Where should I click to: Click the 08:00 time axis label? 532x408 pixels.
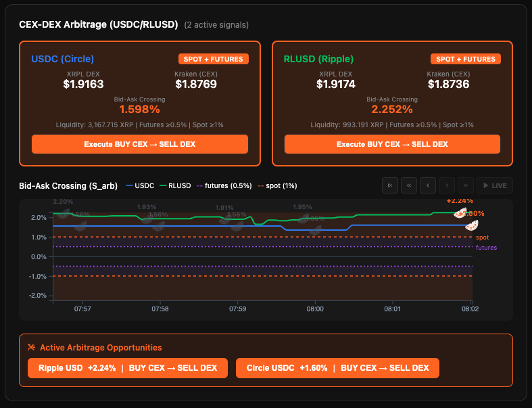[315, 309]
